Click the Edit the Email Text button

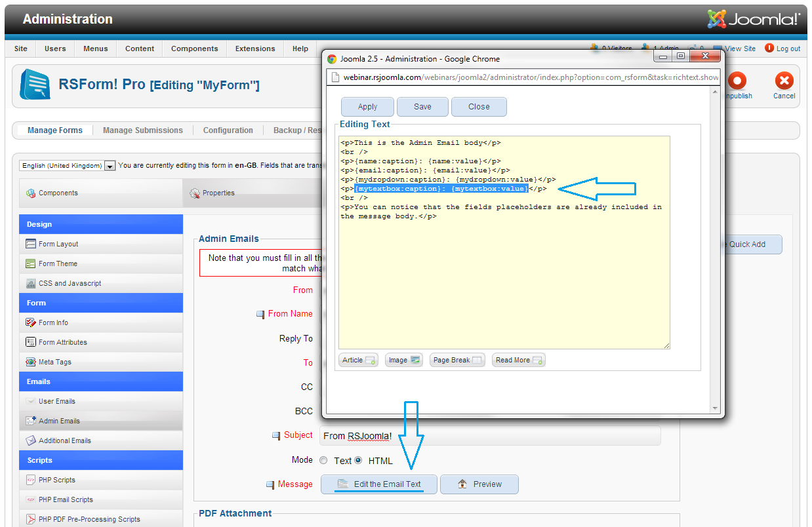(x=379, y=484)
